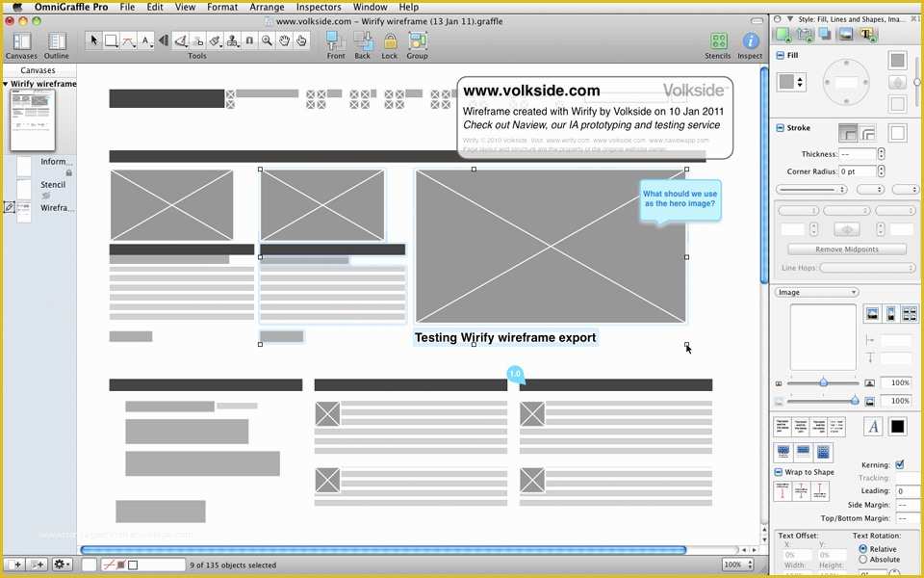Open the Inspect panel
924x578 pixels.
(750, 45)
